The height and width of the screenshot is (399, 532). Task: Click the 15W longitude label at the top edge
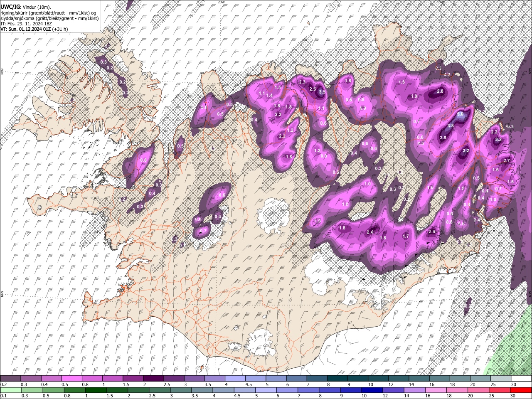[440, 2]
